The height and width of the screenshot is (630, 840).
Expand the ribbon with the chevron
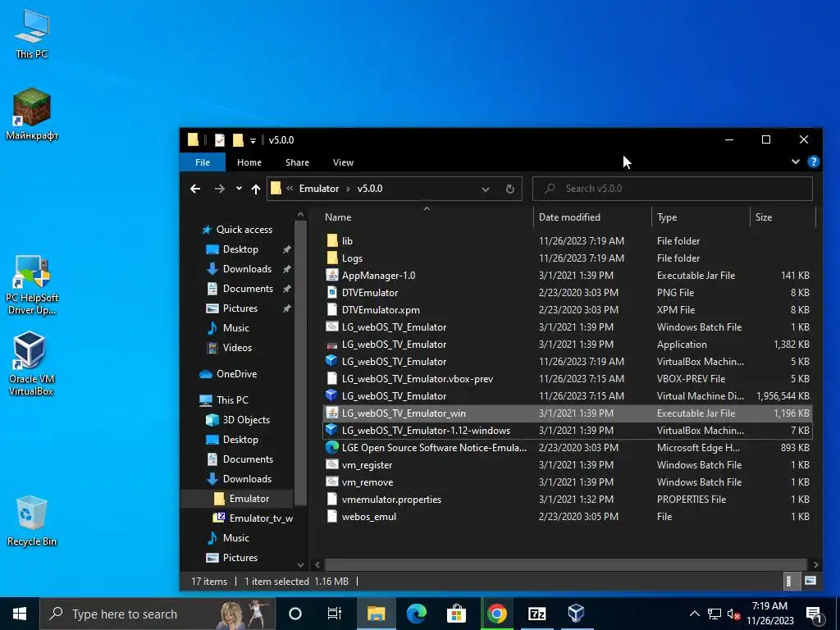[795, 162]
